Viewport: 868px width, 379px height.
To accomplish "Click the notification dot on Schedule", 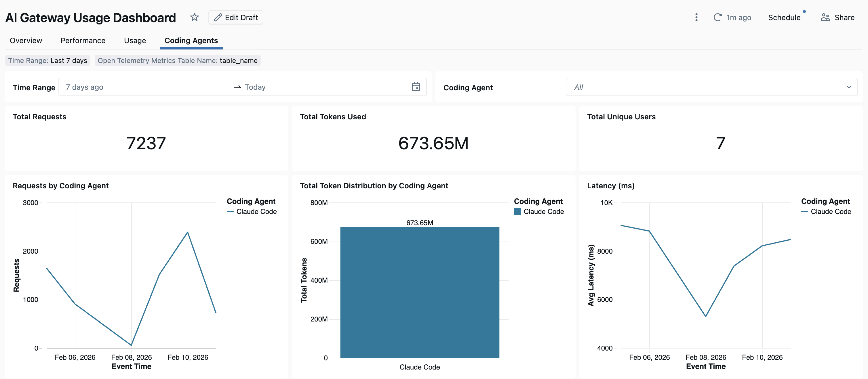I will click(805, 12).
